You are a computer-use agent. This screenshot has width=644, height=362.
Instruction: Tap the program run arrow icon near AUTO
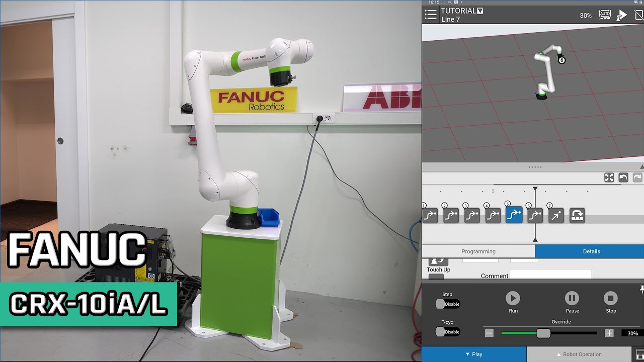pos(622,15)
